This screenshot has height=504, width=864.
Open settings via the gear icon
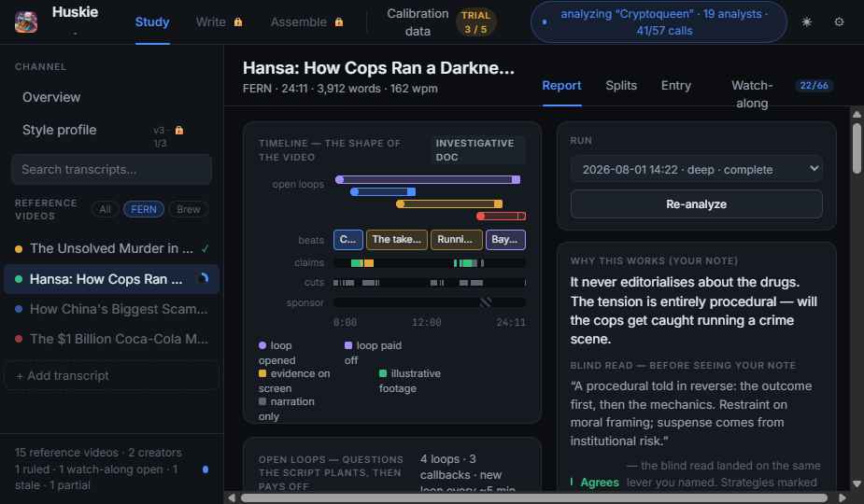point(839,22)
